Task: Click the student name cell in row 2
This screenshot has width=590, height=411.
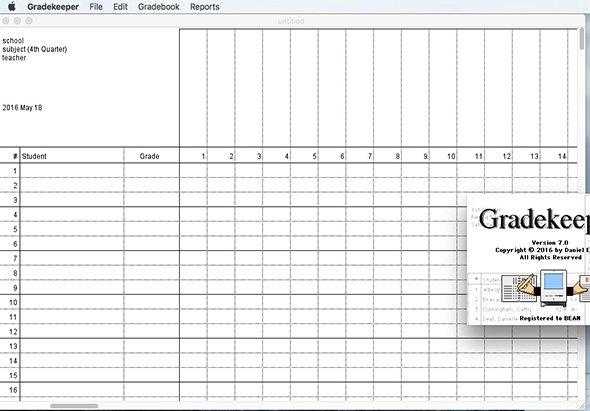Action: coord(72,185)
